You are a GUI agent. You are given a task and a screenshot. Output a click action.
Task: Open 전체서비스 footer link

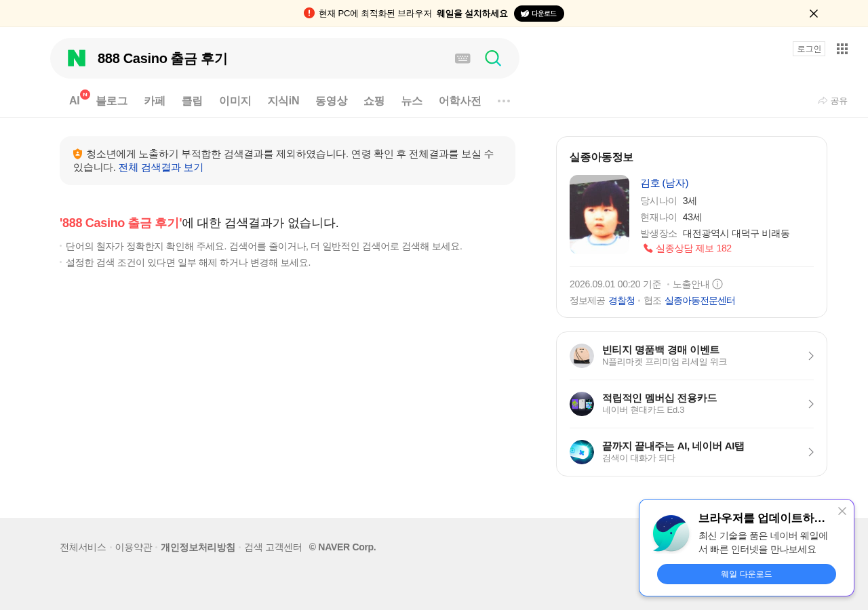point(83,547)
